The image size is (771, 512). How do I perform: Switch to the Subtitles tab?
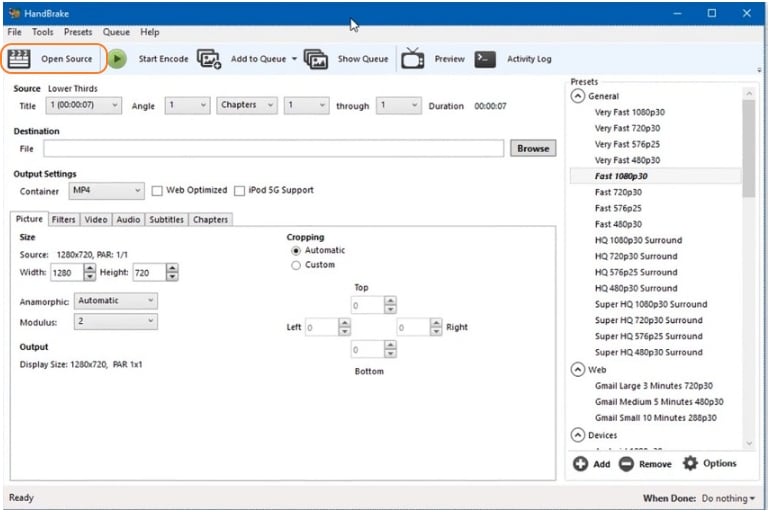click(167, 220)
